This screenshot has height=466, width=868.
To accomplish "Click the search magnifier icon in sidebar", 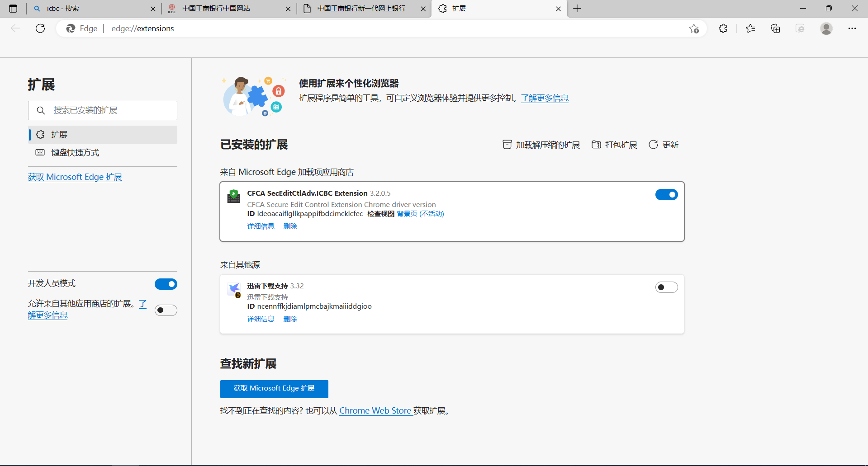I will pos(41,110).
